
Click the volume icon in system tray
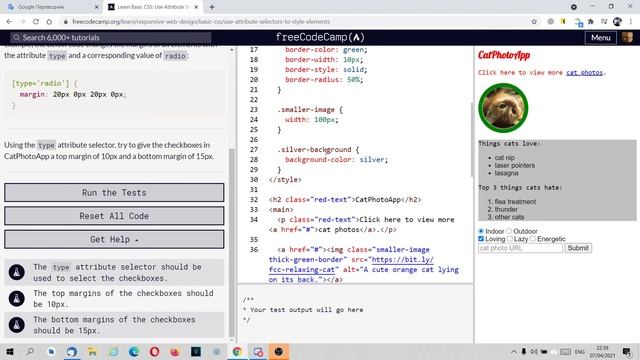[533, 351]
